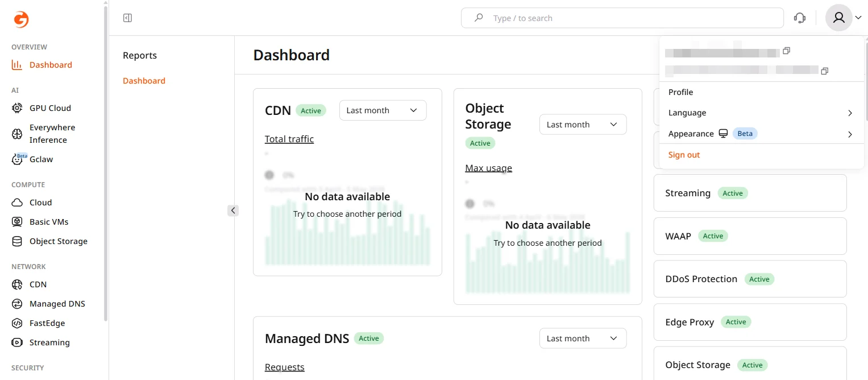Click the Gcore logo icon

[21, 19]
